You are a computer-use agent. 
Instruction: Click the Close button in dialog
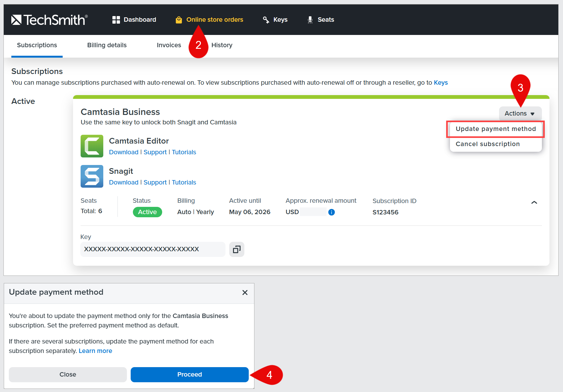tap(68, 375)
